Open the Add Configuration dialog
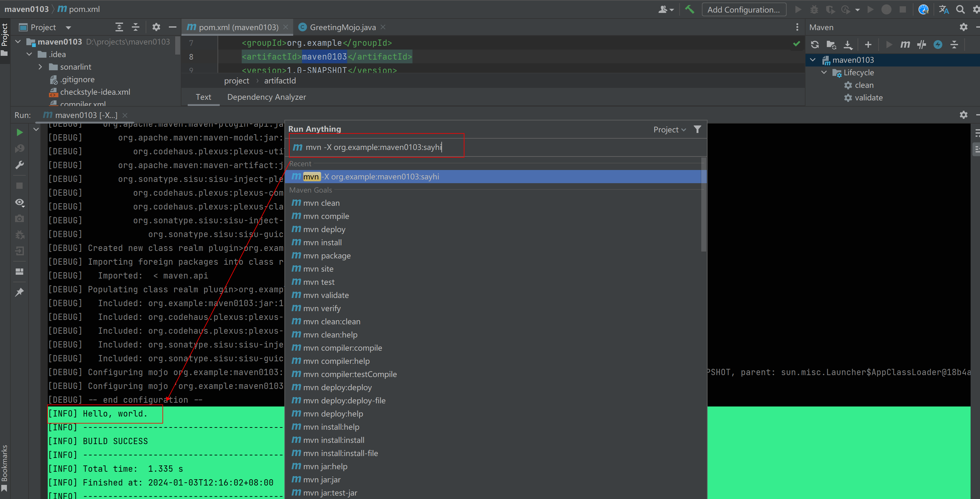Viewport: 980px width, 499px height. coord(743,9)
